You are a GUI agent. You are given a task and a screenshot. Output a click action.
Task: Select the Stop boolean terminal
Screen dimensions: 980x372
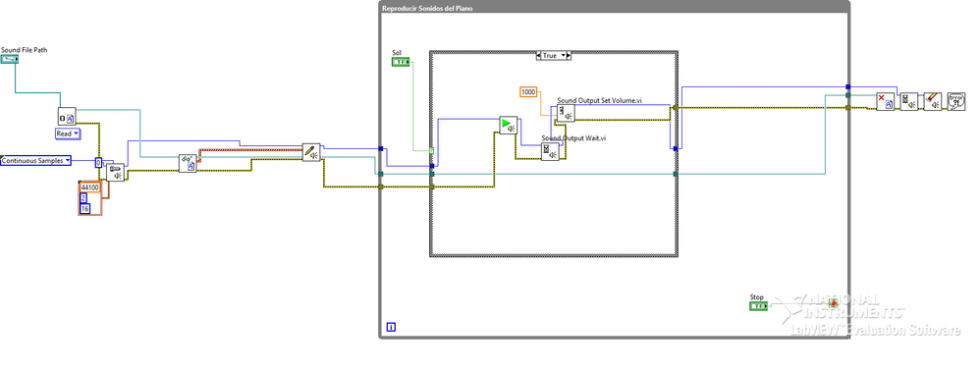pyautogui.click(x=758, y=305)
